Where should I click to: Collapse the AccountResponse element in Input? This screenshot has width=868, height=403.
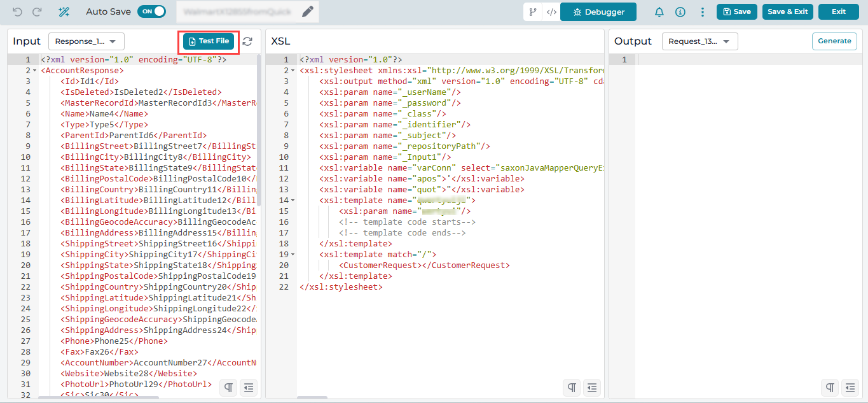tap(35, 71)
